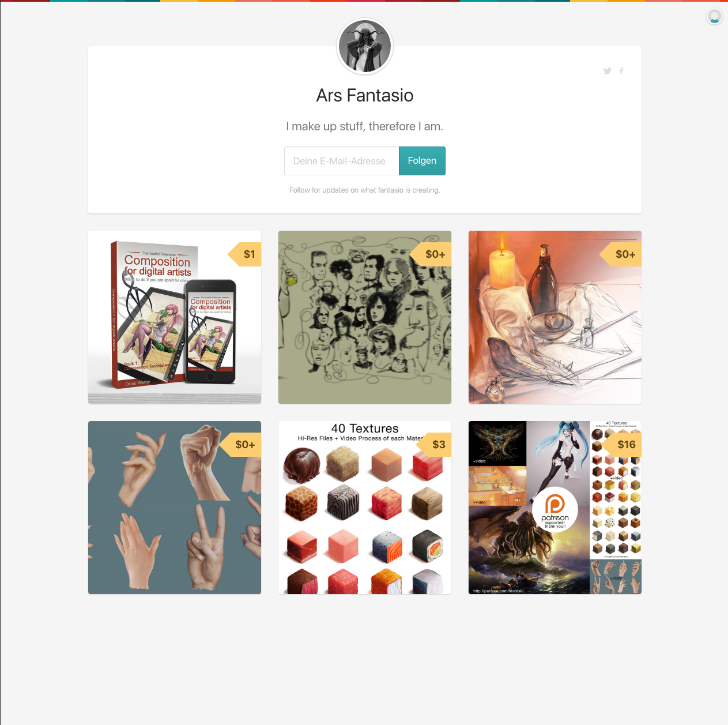Open the candle still life product
728x725 pixels.
click(555, 317)
